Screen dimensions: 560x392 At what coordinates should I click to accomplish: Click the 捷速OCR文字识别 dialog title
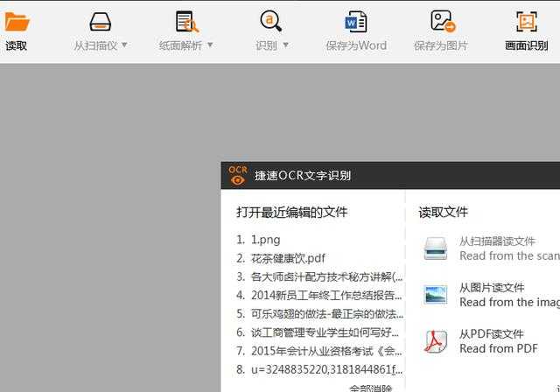303,175
